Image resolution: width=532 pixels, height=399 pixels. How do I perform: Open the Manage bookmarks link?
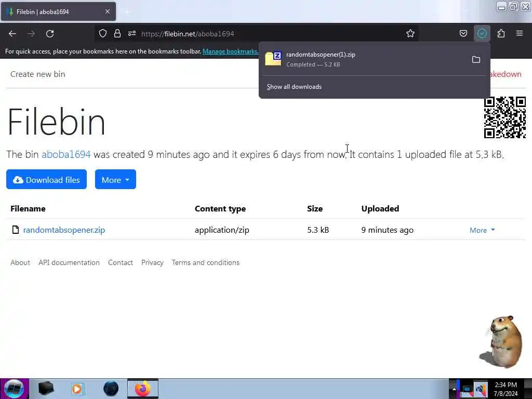pyautogui.click(x=230, y=51)
